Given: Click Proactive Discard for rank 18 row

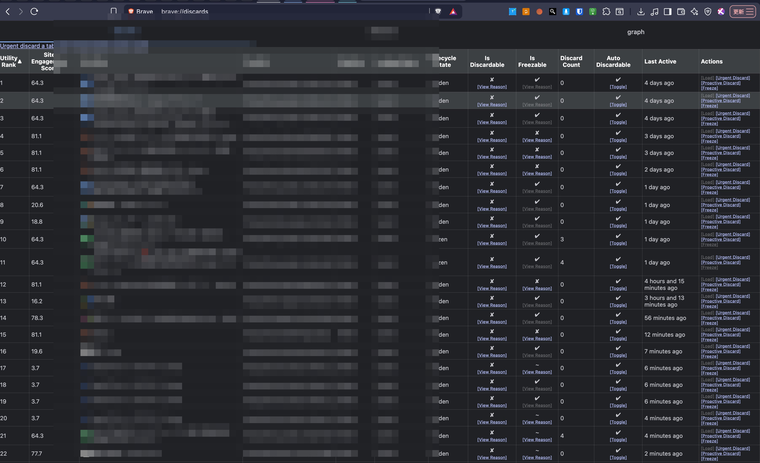Looking at the screenshot, I should pyautogui.click(x=721, y=384).
